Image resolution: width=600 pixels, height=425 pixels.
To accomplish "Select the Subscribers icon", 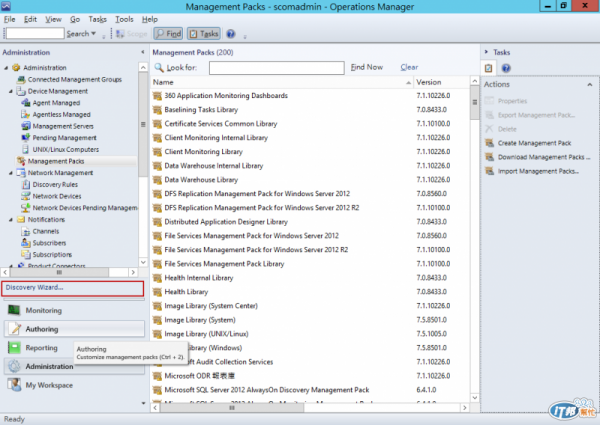I will click(26, 243).
